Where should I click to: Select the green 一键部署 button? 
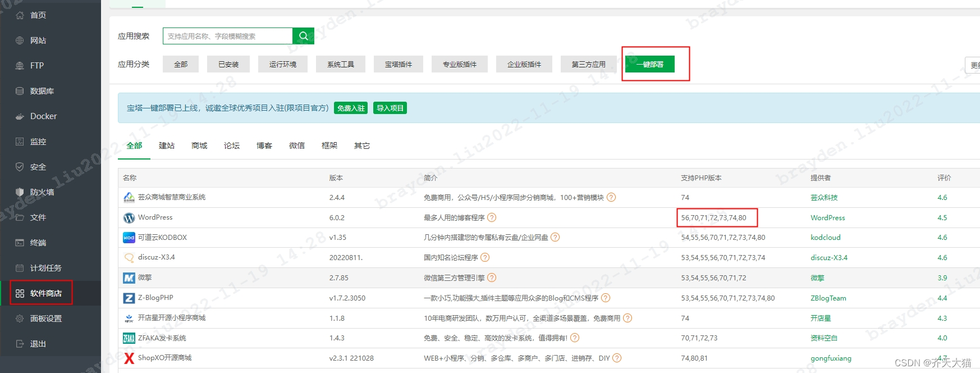[x=650, y=64]
